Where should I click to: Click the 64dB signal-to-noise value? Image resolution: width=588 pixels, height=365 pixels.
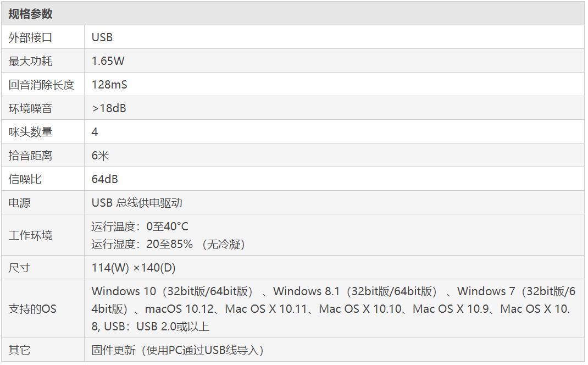tap(104, 179)
